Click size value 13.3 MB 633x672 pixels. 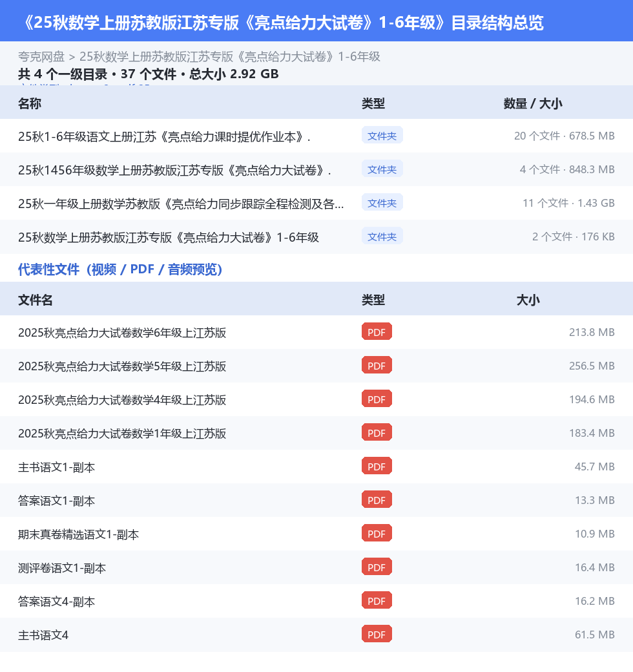[594, 500]
